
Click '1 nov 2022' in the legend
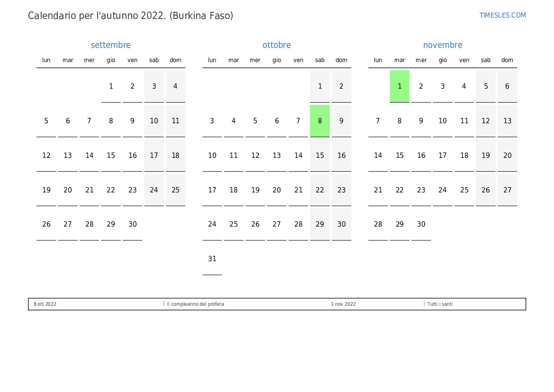(343, 304)
